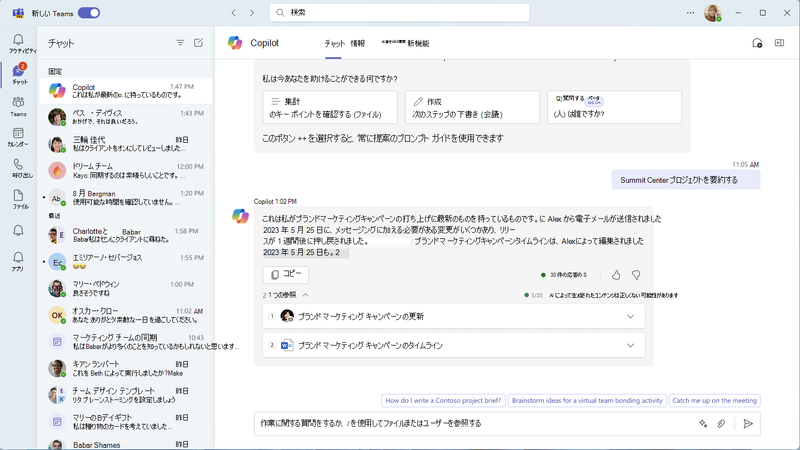The width and height of the screenshot is (800, 450).
Task: Click 'Brainstorm ideas for a virtual team bonding' suggestion
Action: coord(587,401)
